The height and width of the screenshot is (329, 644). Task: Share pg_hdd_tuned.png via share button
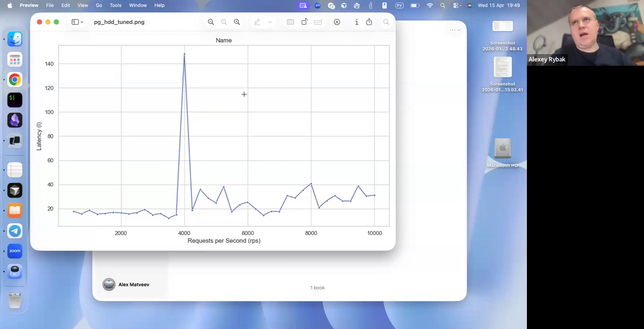[x=369, y=22]
